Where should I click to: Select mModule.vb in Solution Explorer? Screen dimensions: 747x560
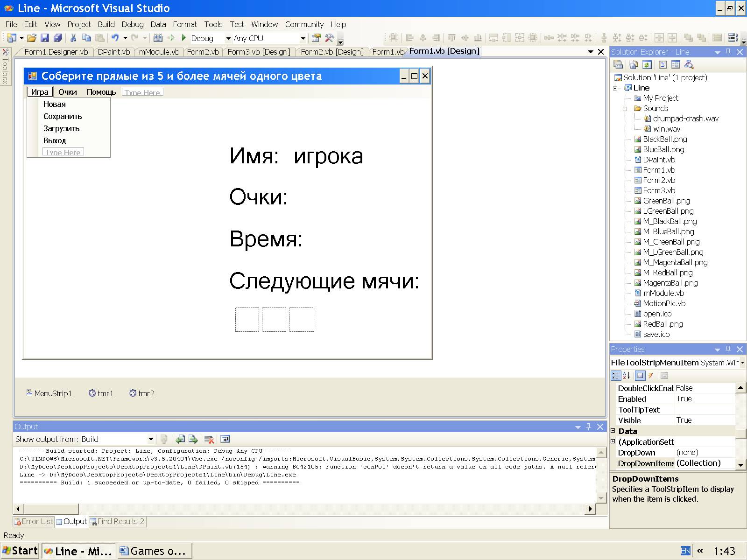coord(663,293)
